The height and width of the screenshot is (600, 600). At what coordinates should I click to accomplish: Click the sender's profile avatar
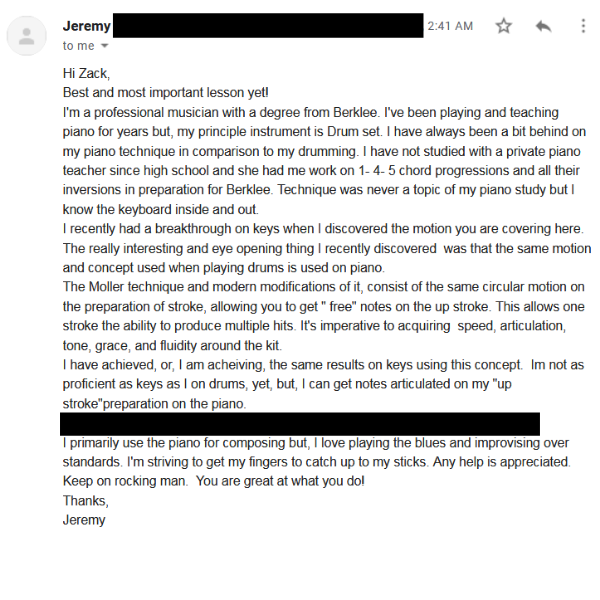click(x=26, y=36)
